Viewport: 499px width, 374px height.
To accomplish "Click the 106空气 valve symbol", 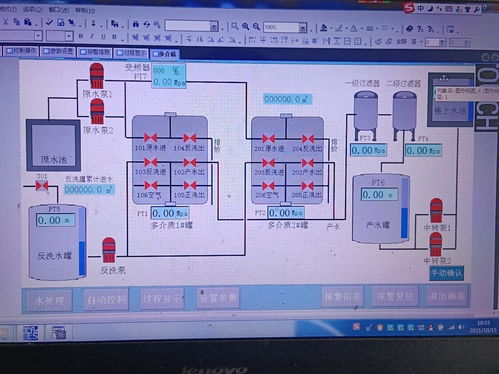I will [151, 185].
